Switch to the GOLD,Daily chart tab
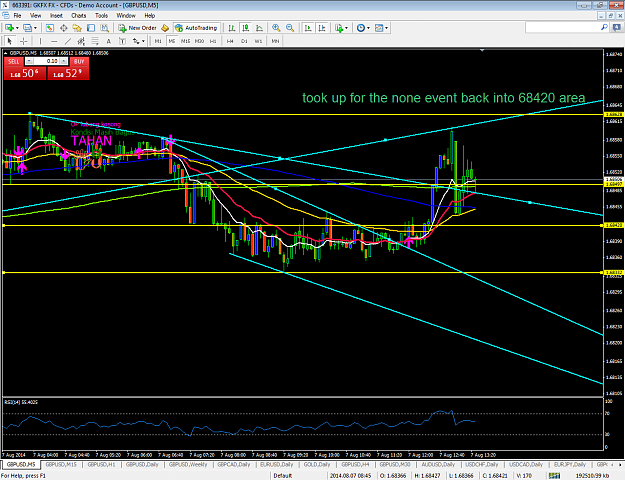The image size is (625, 480). (317, 464)
